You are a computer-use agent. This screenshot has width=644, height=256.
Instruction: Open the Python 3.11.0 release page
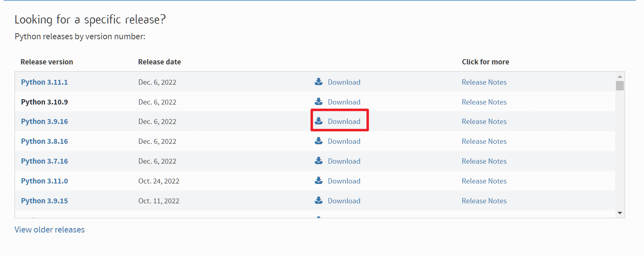tap(45, 181)
